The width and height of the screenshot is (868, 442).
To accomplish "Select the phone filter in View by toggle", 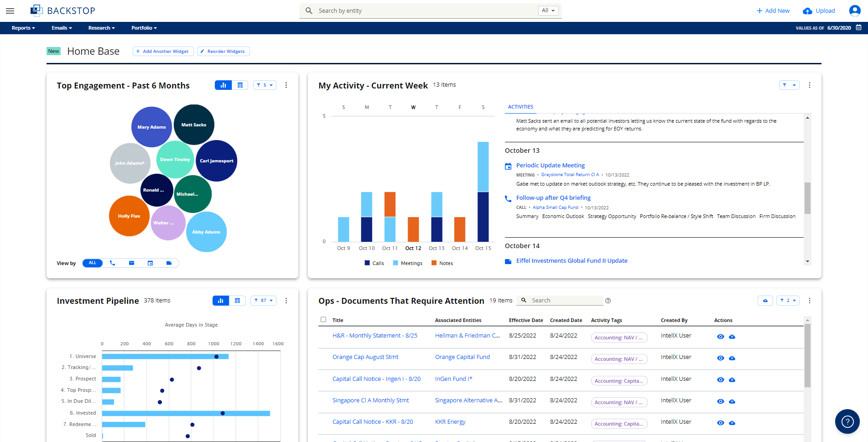I will coord(113,263).
